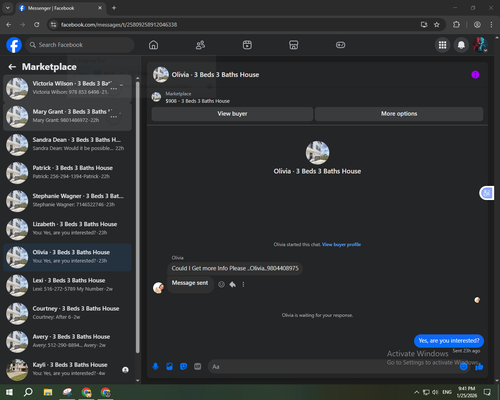Open the Lexi conversation

point(68,286)
